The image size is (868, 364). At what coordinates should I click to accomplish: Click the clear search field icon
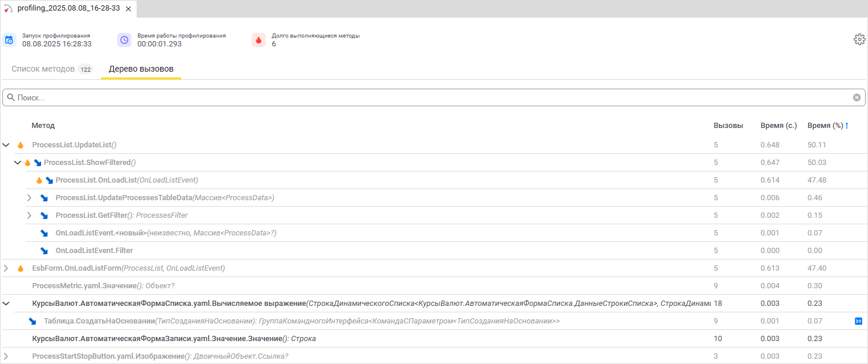tap(857, 97)
